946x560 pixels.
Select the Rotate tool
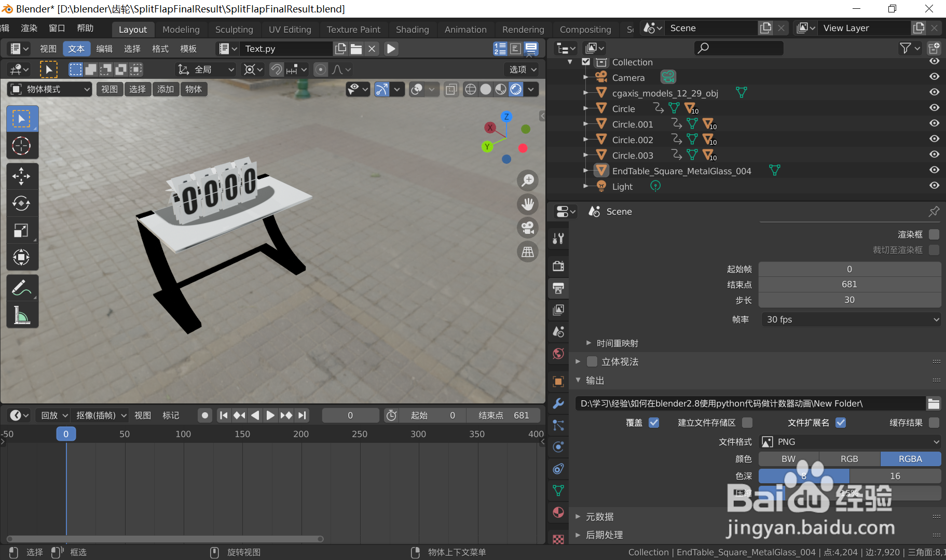coord(22,203)
